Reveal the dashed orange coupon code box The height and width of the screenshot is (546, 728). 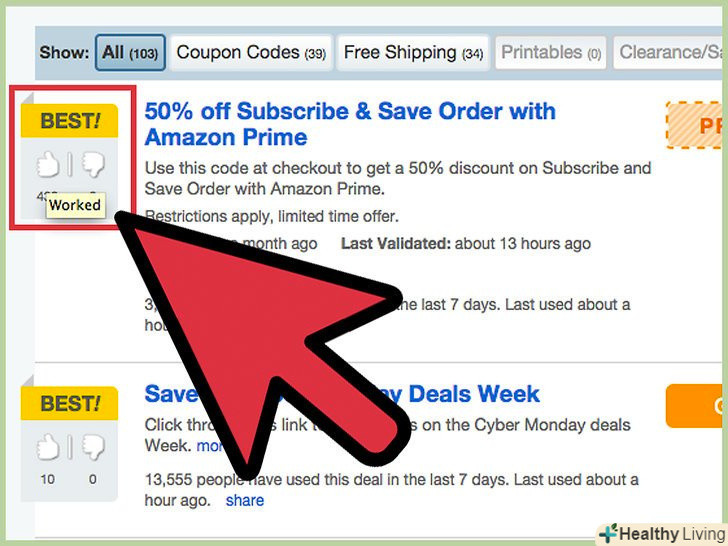coord(698,126)
